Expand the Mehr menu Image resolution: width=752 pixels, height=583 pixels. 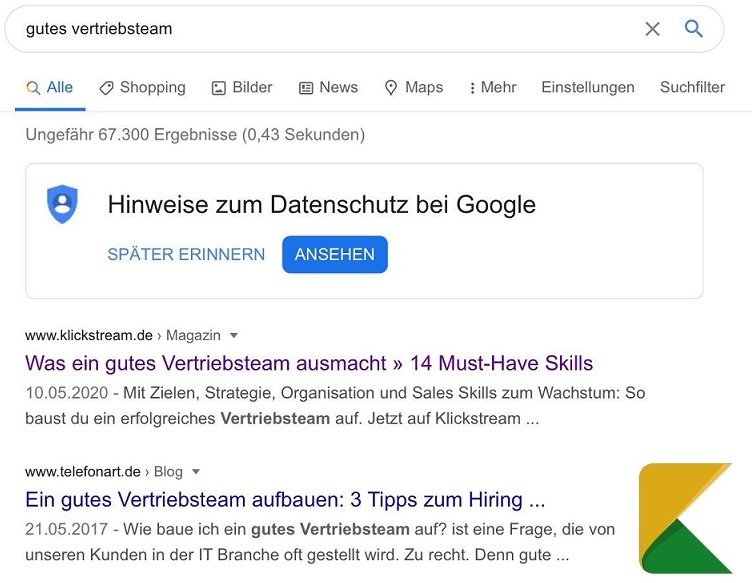(x=493, y=87)
